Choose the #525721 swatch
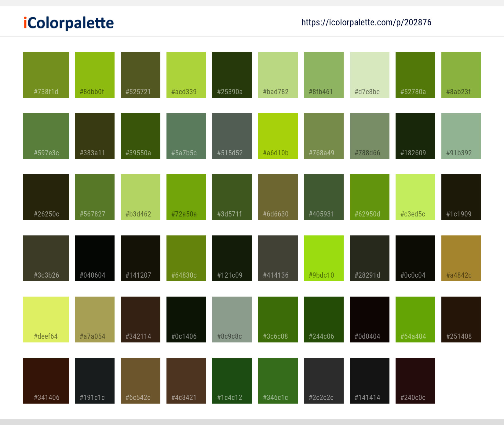Image resolution: width=504 pixels, height=425 pixels. [x=141, y=75]
